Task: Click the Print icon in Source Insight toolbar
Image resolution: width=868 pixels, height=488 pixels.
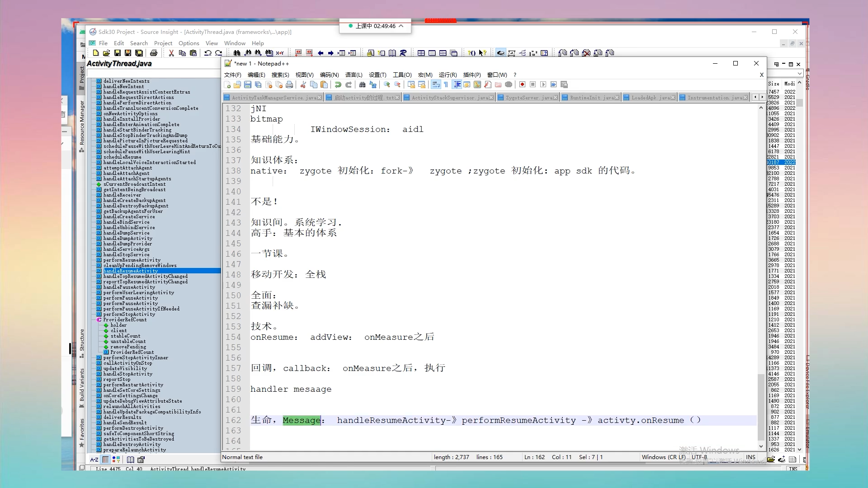Action: (x=154, y=53)
